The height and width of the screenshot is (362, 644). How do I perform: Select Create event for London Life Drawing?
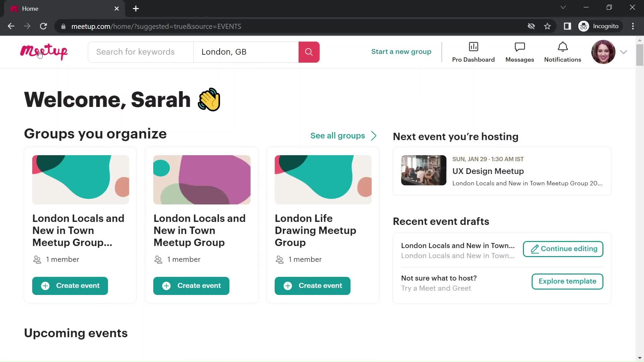point(312,286)
